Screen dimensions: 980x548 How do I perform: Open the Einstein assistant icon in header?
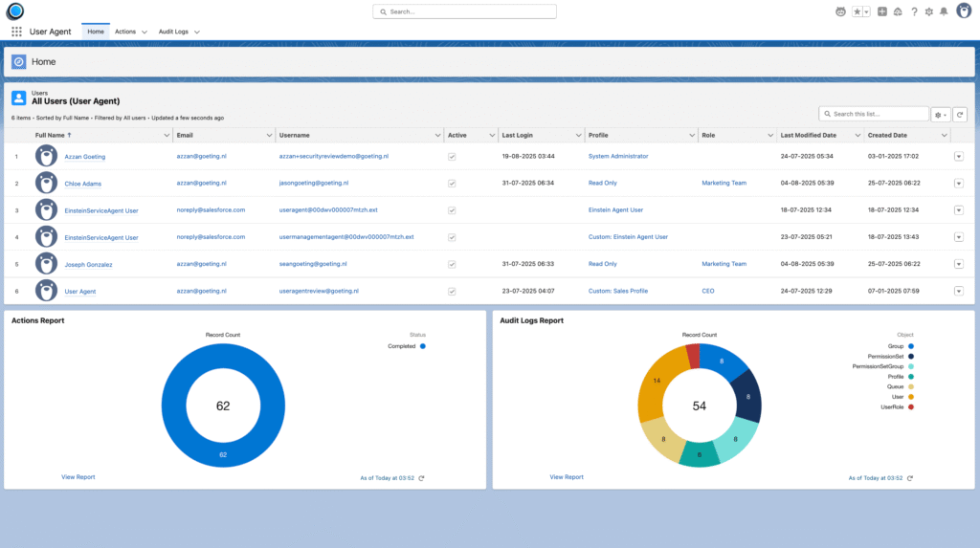(x=840, y=11)
